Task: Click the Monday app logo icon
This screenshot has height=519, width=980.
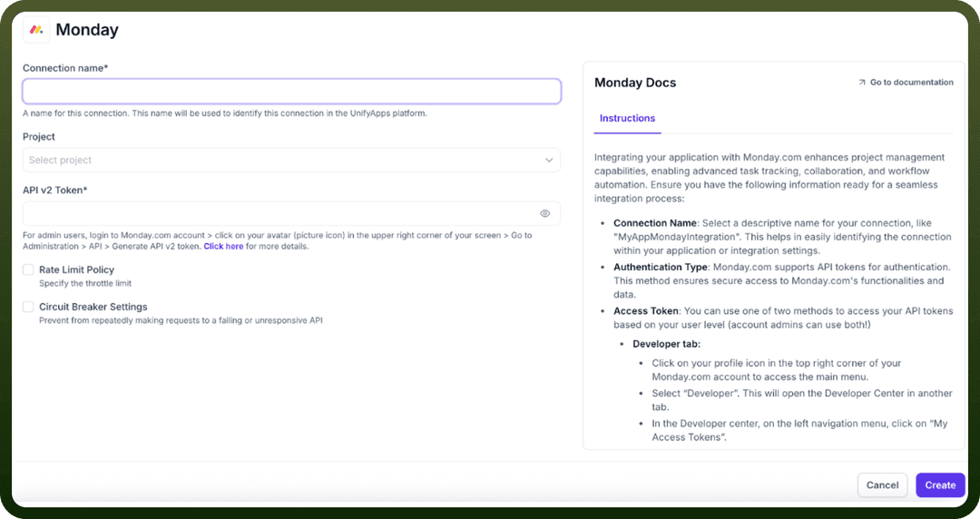Action: tap(36, 29)
